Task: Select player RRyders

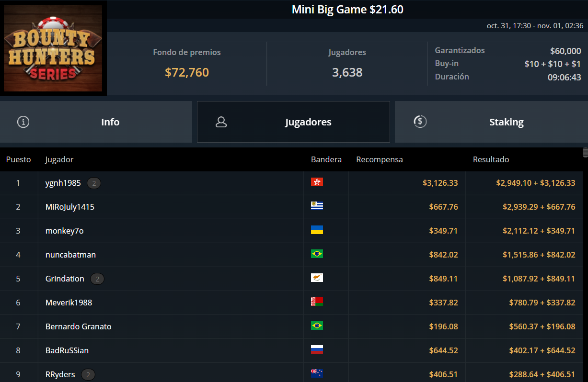Action: point(60,374)
